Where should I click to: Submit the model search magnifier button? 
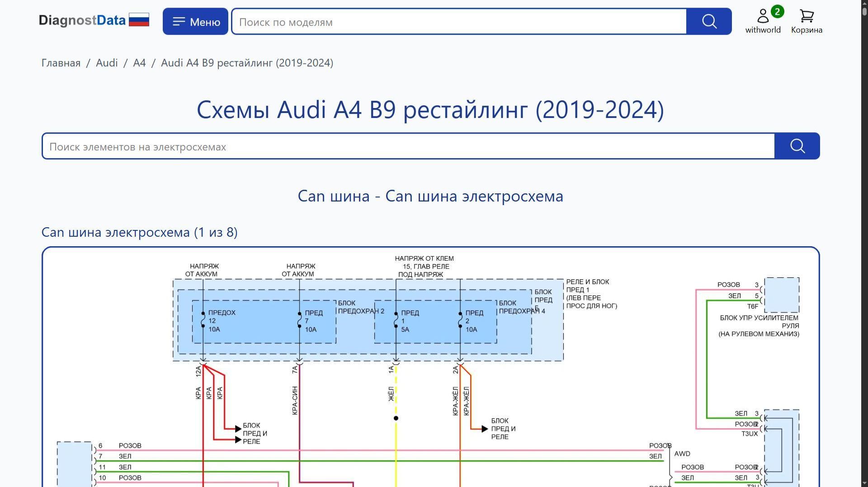[709, 21]
